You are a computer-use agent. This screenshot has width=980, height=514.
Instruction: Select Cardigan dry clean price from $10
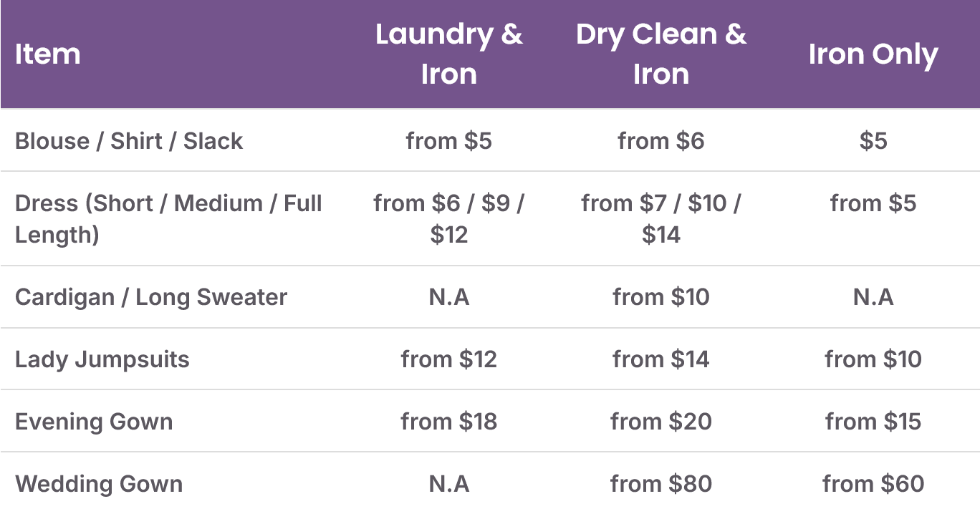[661, 297]
